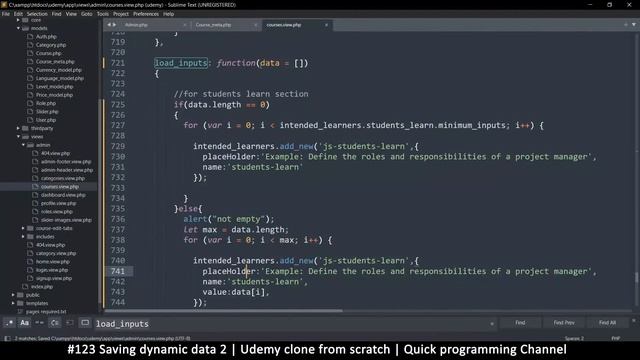This screenshot has width=640, height=360.
Task: Open the Goto menu
Action: point(87,14)
